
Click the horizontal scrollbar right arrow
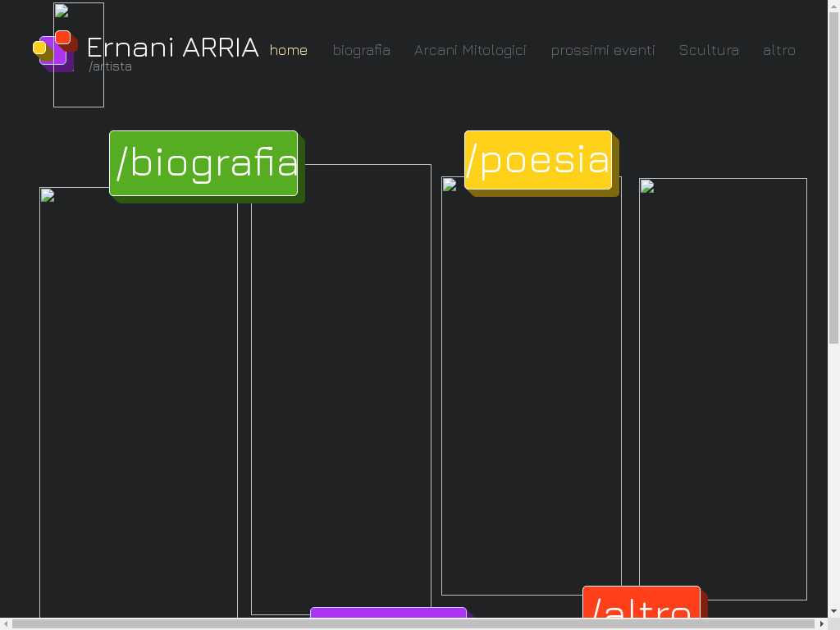[822, 624]
